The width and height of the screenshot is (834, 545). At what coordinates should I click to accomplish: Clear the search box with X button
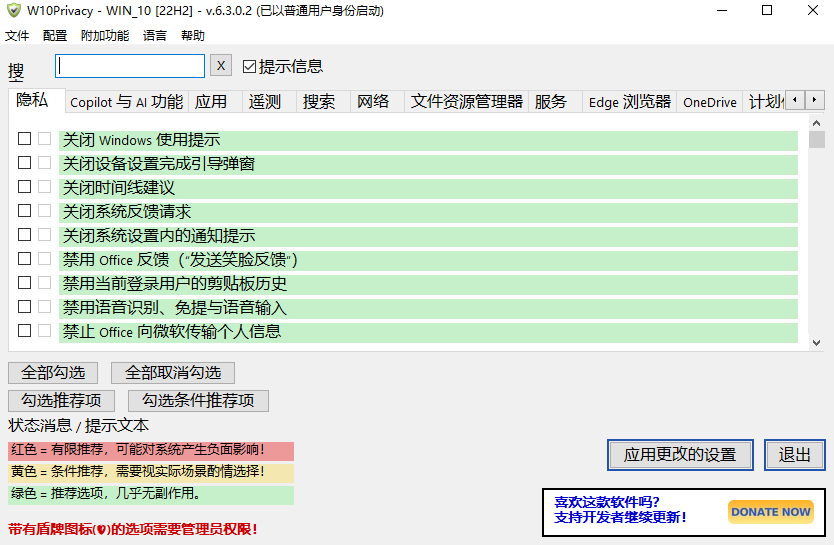tap(221, 66)
